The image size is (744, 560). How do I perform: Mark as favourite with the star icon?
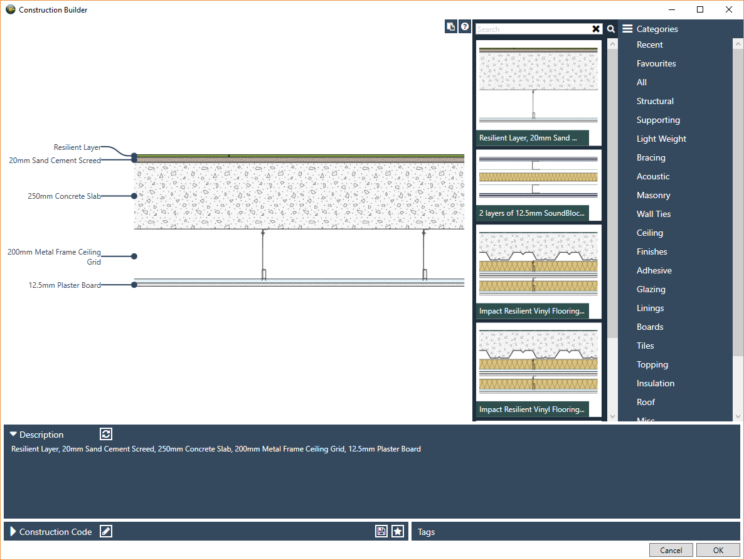coord(397,531)
